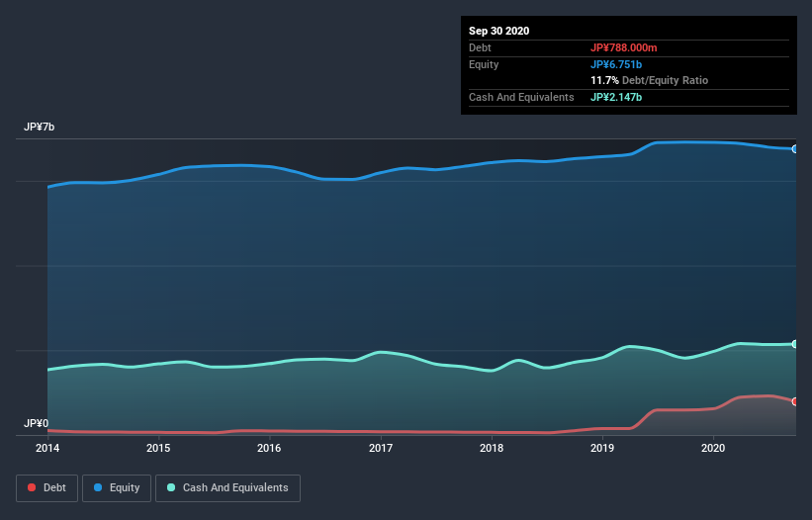Click the JP¥2.147b cash value

coord(616,97)
